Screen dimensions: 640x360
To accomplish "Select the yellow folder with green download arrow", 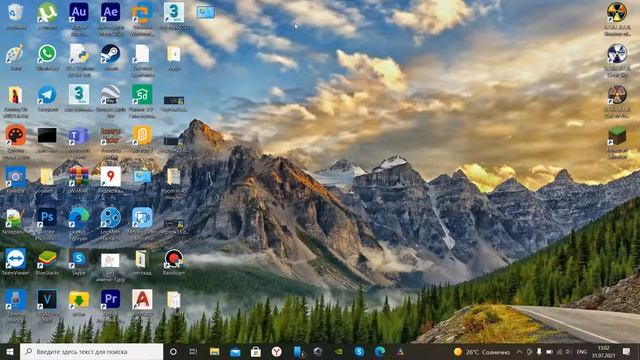I will (79, 299).
